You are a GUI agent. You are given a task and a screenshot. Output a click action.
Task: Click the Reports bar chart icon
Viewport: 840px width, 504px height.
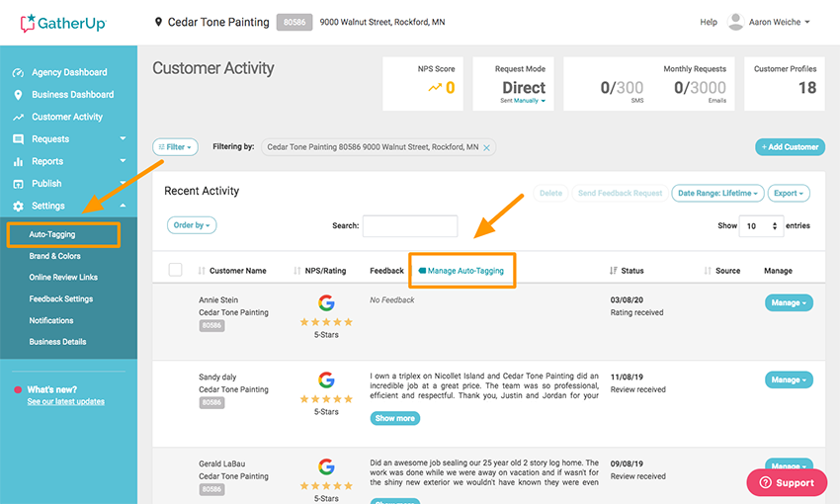click(x=18, y=162)
